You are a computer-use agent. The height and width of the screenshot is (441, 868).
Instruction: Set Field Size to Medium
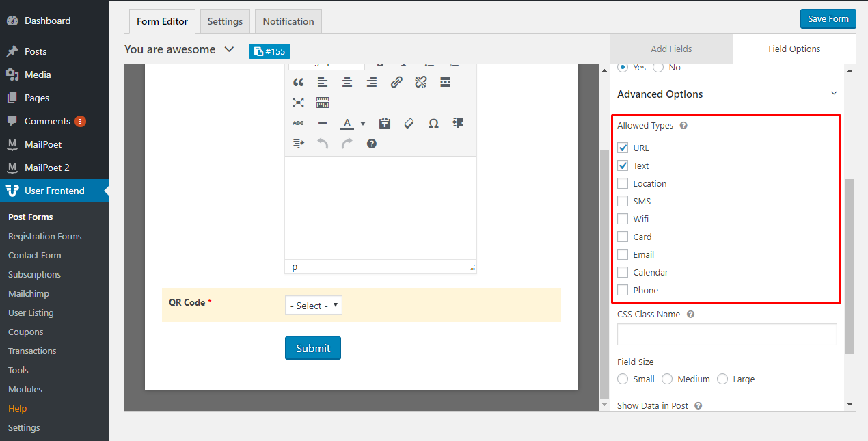click(x=667, y=379)
